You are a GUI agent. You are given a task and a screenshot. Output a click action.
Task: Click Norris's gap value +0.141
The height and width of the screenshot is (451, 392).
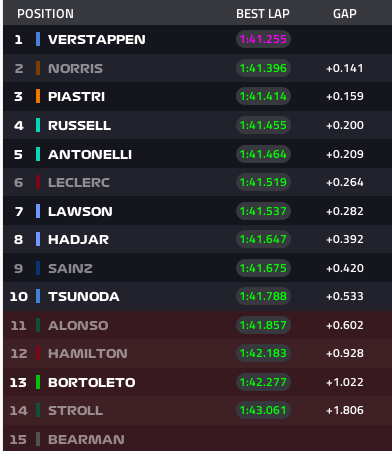pyautogui.click(x=345, y=68)
